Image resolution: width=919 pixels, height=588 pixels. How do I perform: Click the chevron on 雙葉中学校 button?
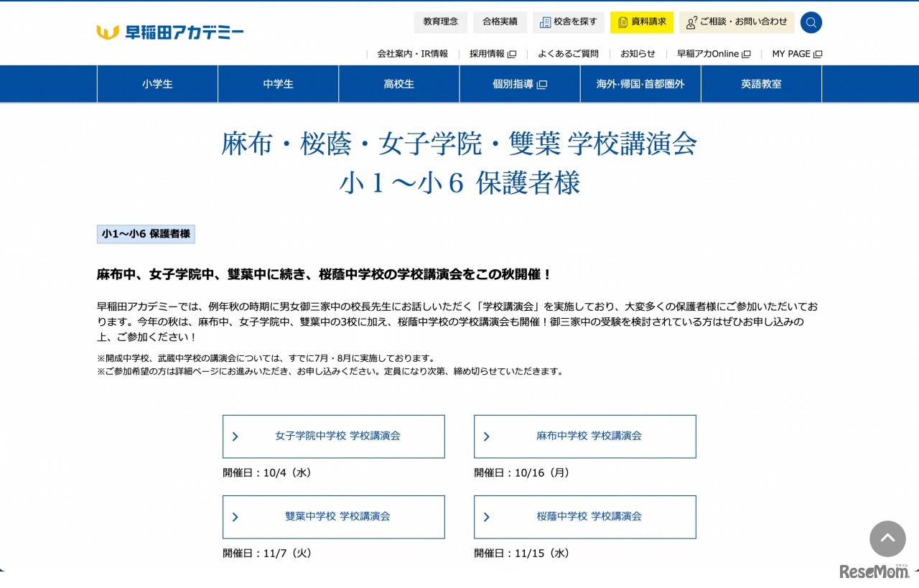pos(235,517)
